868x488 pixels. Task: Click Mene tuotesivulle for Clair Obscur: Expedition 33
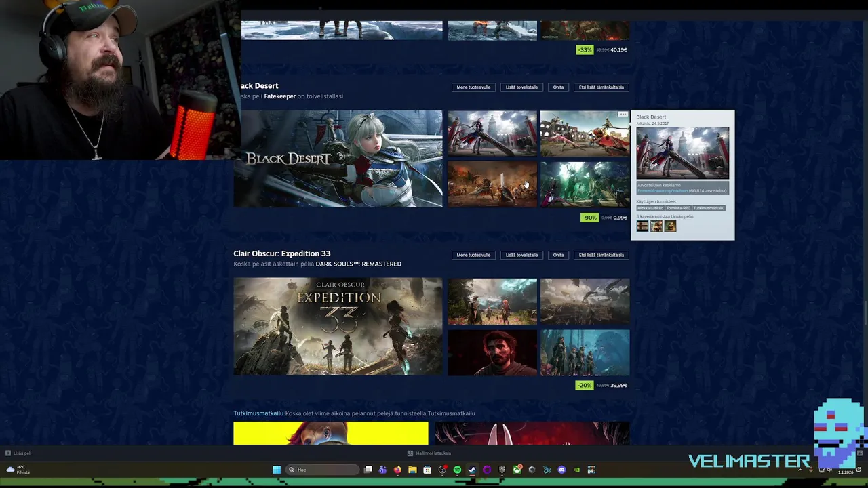[473, 255]
